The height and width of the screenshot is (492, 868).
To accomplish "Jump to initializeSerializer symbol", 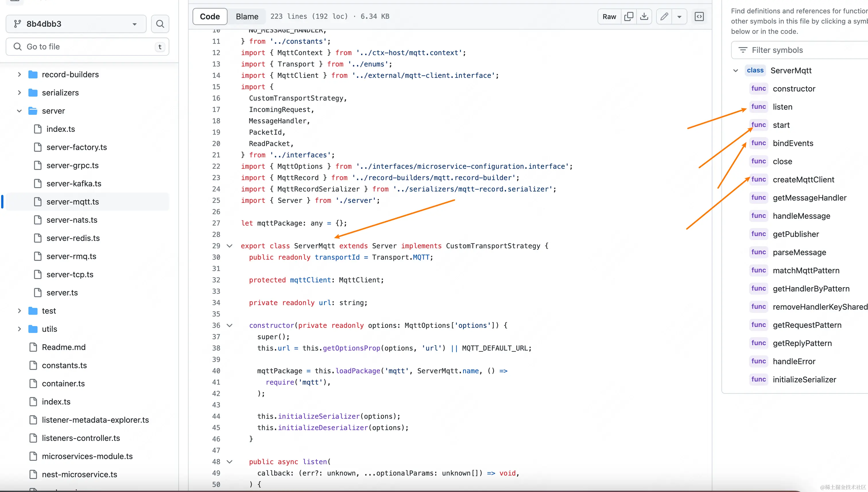I will point(805,380).
